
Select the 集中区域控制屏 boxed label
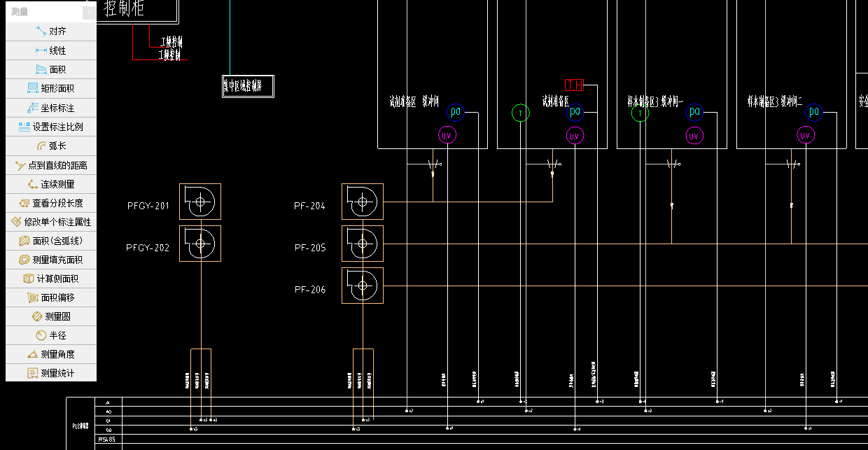248,86
